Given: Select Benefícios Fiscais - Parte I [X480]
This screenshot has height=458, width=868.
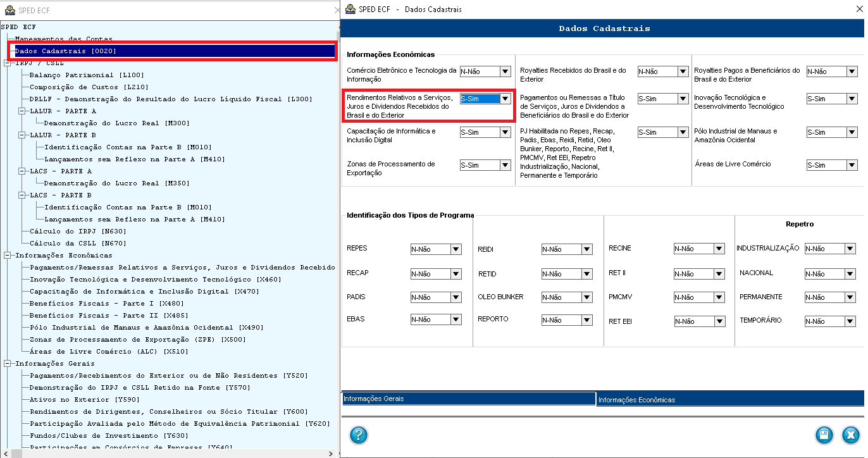Looking at the screenshot, I should [107, 304].
